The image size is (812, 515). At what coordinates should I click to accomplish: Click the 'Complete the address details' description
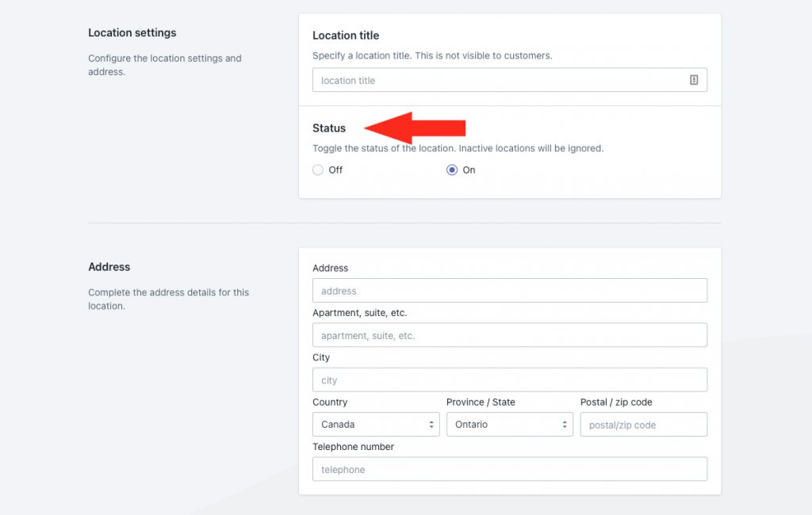(x=168, y=299)
